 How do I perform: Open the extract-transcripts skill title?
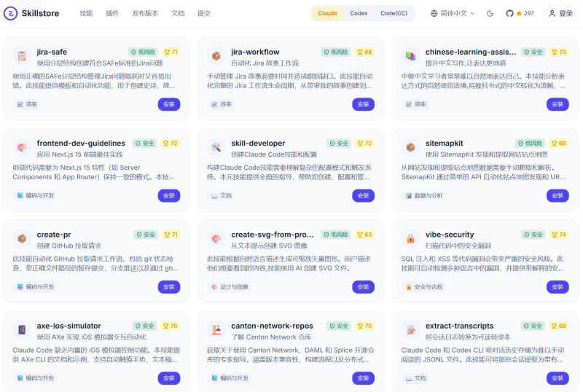(459, 326)
